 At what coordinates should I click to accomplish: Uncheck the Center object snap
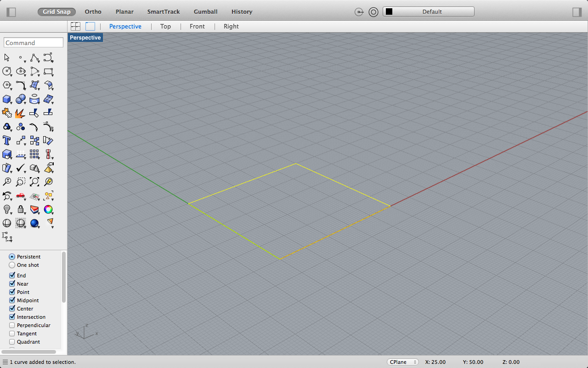pos(12,309)
